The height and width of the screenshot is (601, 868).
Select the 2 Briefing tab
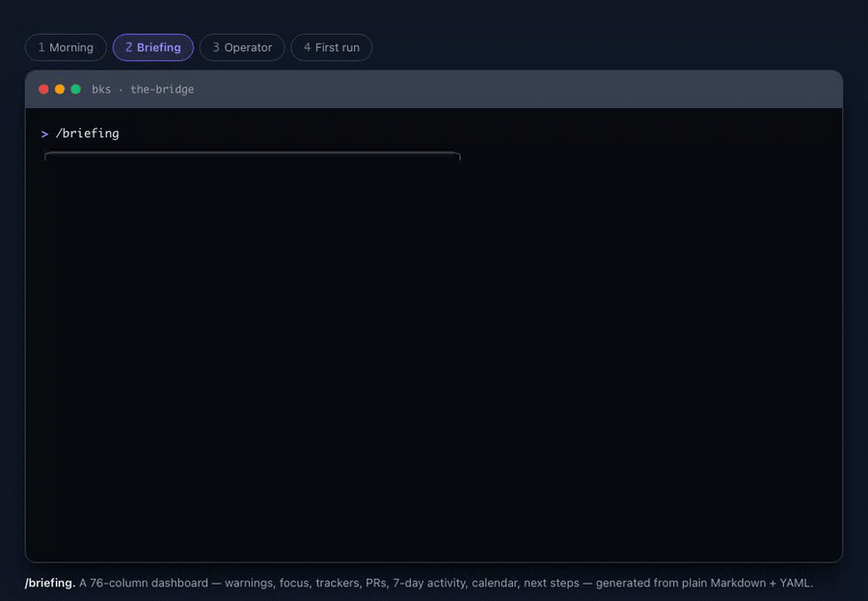(153, 47)
